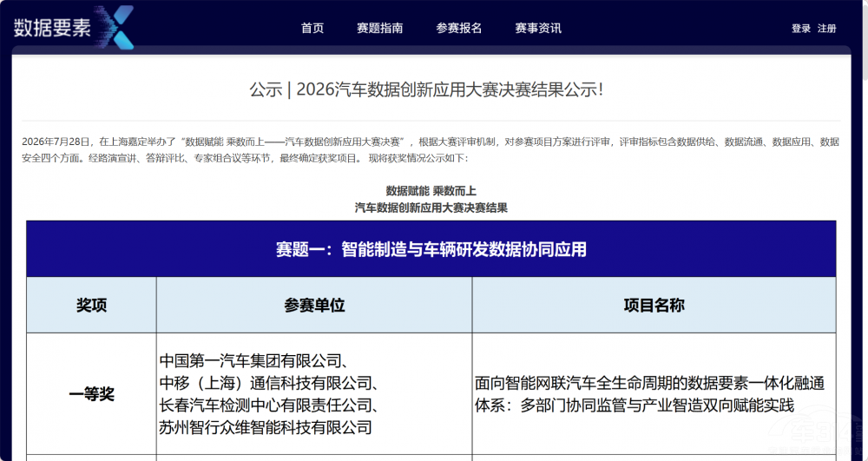
Task: Click the 奖项 column header
Action: [x=91, y=305]
